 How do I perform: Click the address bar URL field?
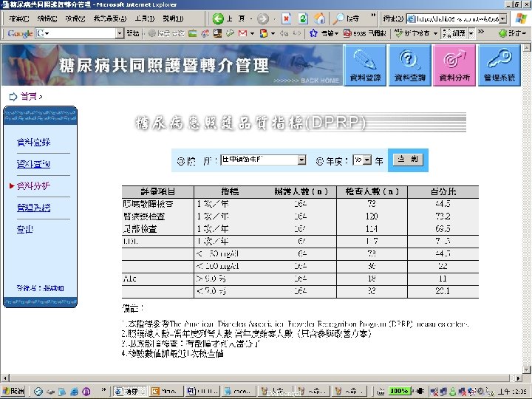tap(457, 18)
